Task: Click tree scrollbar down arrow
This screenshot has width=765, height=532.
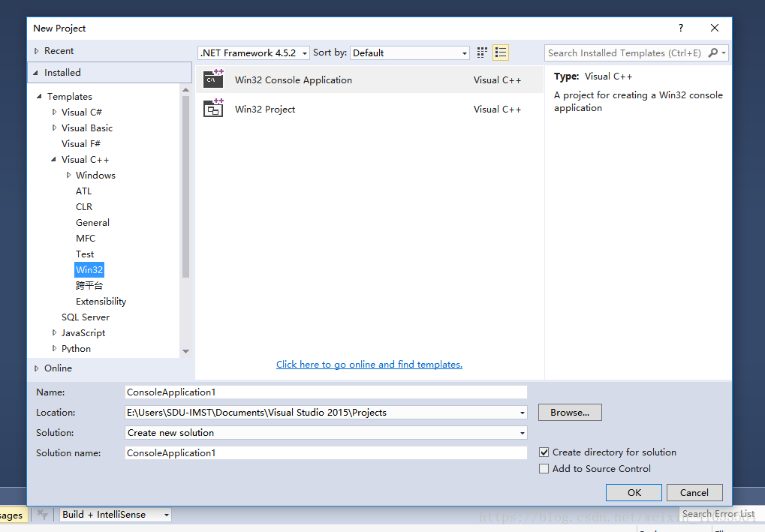Action: click(185, 351)
